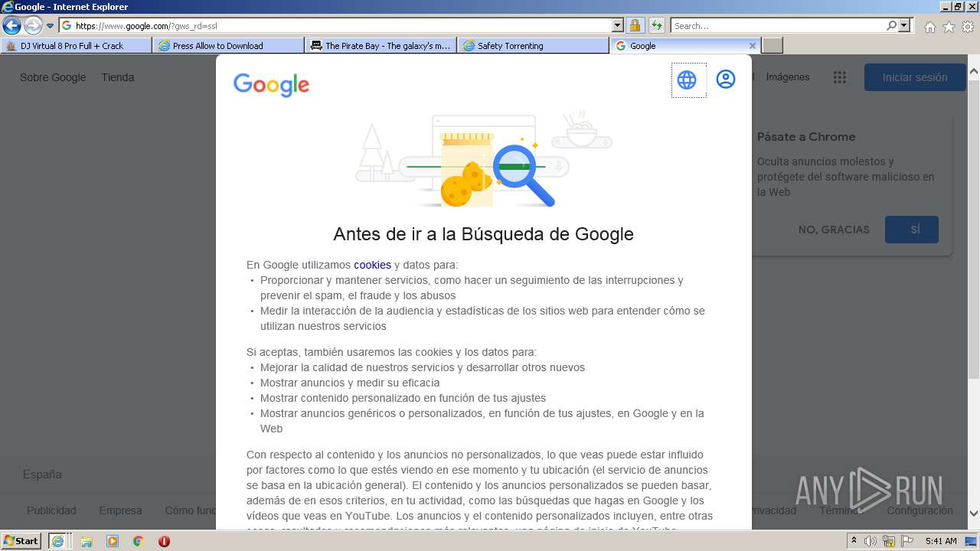Click the IE search box
This screenshot has width=980, height=551.
[778, 25]
